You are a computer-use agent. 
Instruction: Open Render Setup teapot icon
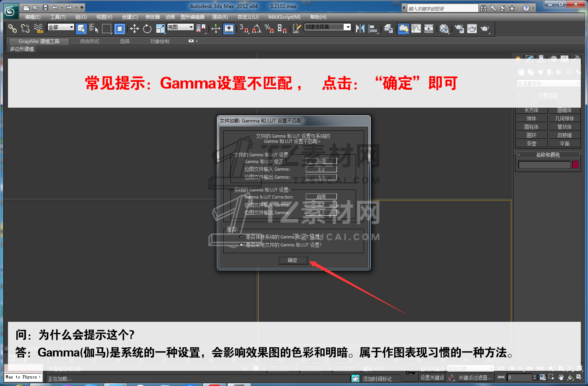coord(459,28)
